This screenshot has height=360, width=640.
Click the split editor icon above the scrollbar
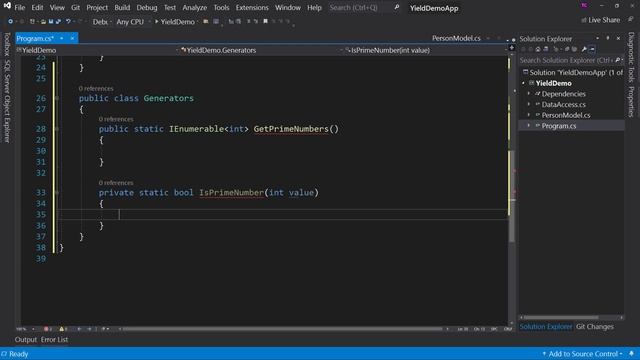(x=511, y=48)
